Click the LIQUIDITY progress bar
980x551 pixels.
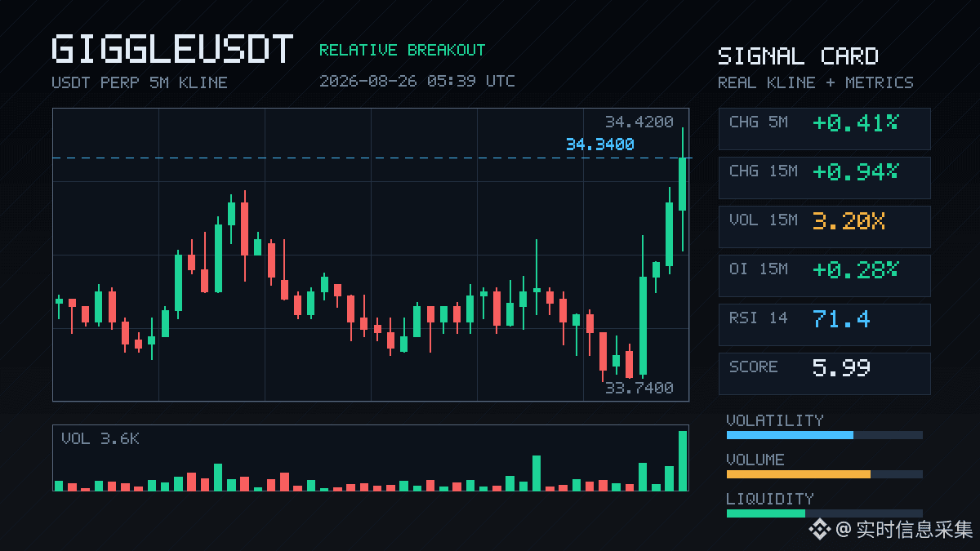824,513
